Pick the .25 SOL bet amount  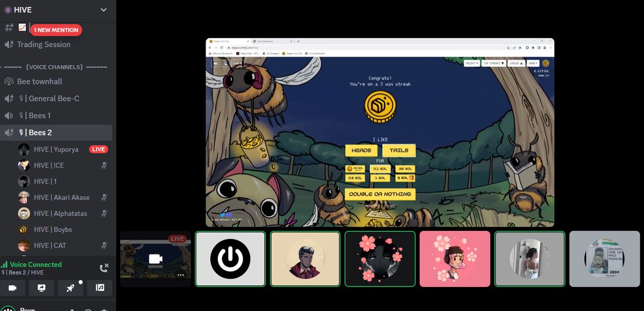(404, 169)
